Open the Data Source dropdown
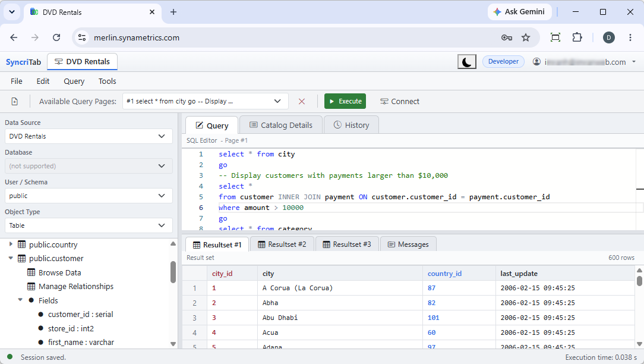 [x=89, y=136]
